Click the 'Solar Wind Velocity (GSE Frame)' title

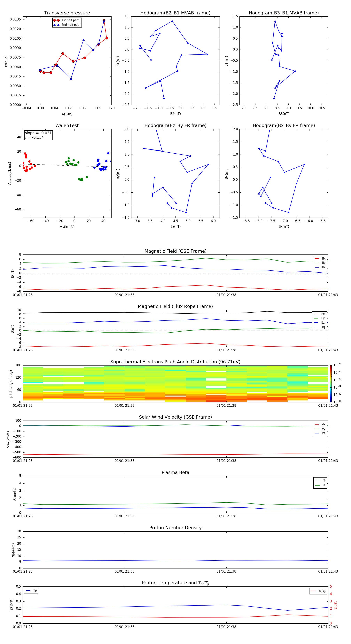pyautogui.click(x=175, y=417)
